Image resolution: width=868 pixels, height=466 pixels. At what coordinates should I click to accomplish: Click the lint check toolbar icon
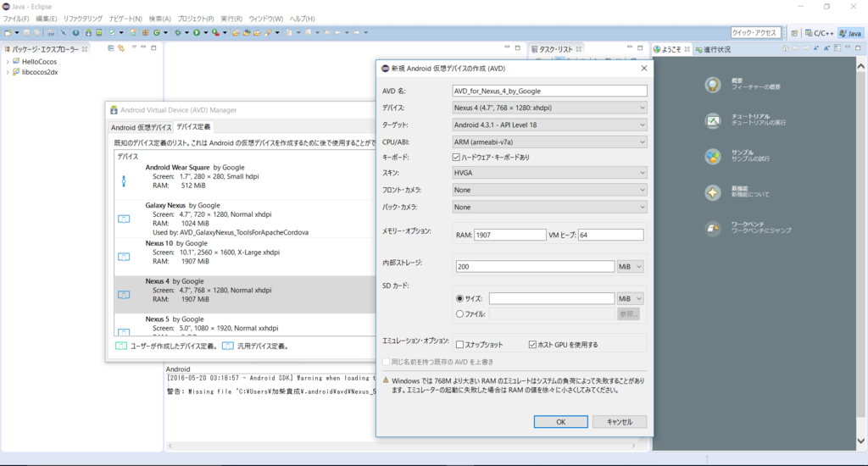point(113,33)
